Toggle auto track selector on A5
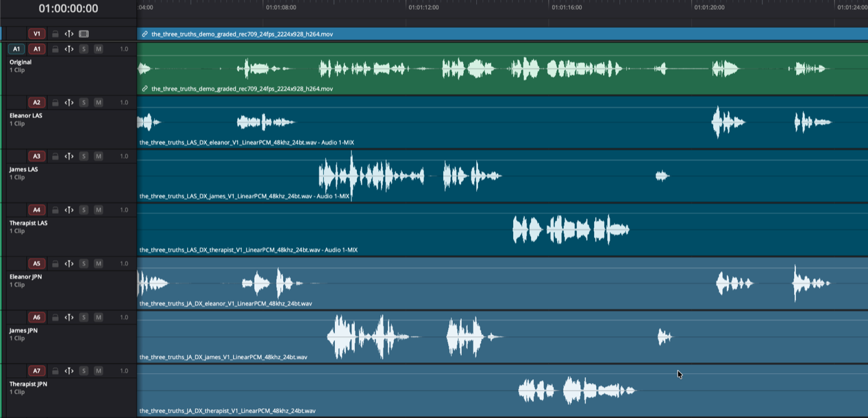Viewport: 868px width, 418px height. [x=69, y=264]
